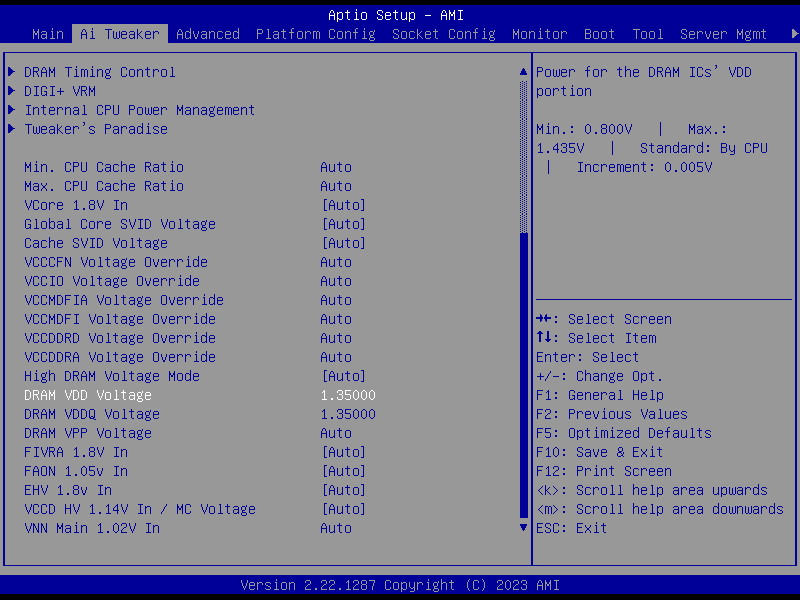Switch to the Advanced tab
Viewport: 800px width, 600px height.
pos(208,34)
